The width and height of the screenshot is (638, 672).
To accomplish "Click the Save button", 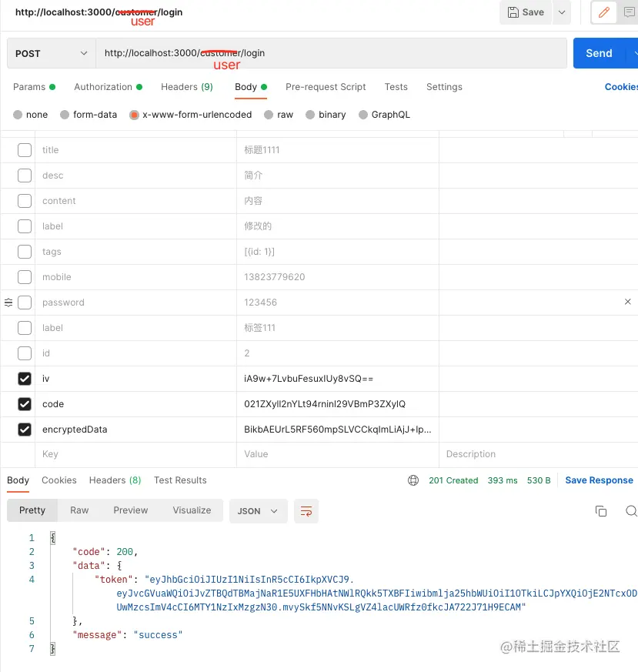I will pos(526,12).
